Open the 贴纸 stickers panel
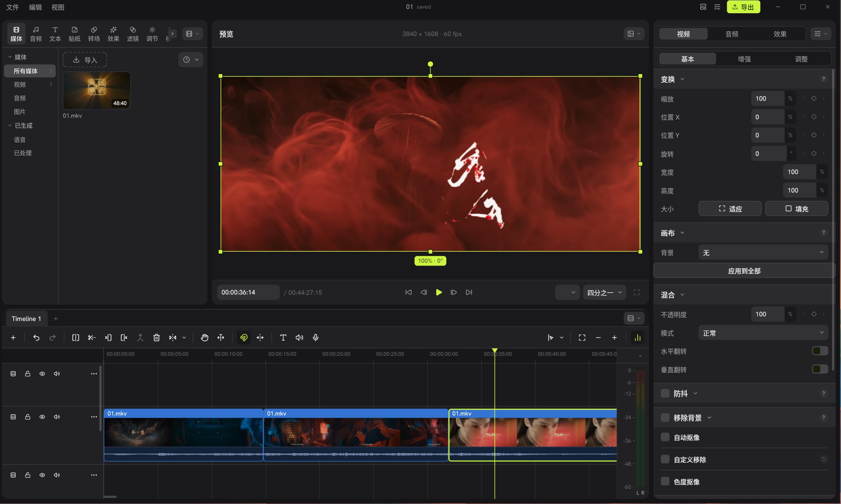841x504 pixels. (x=74, y=34)
